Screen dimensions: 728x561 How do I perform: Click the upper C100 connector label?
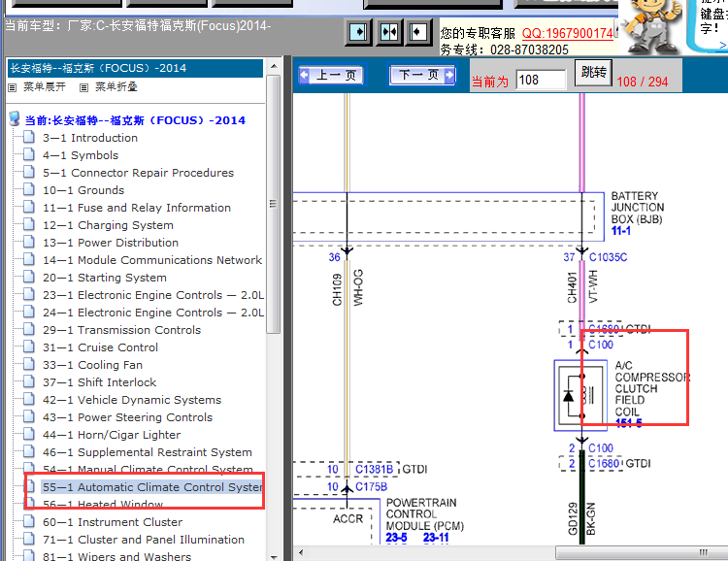601,345
